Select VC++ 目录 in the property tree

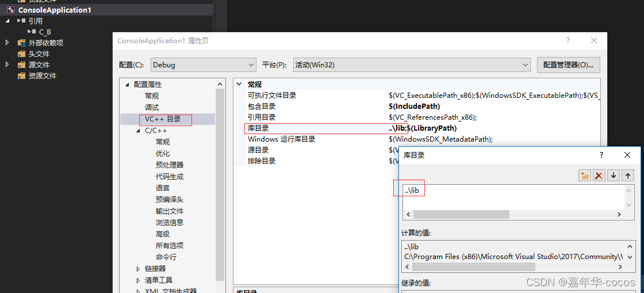click(162, 120)
